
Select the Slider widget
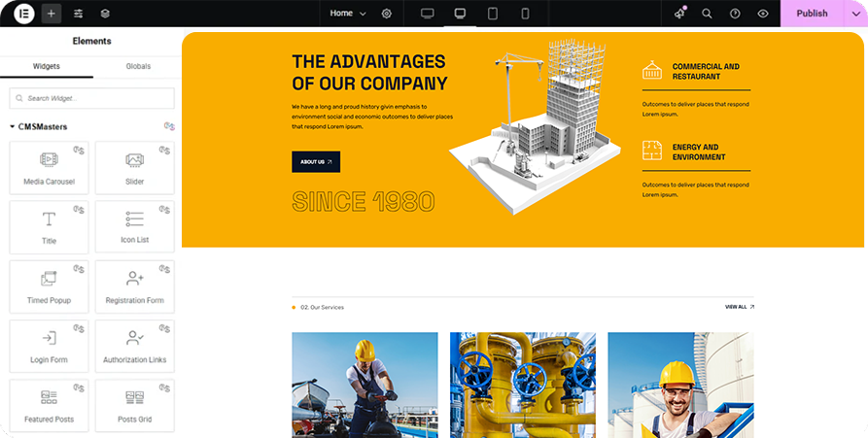134,168
